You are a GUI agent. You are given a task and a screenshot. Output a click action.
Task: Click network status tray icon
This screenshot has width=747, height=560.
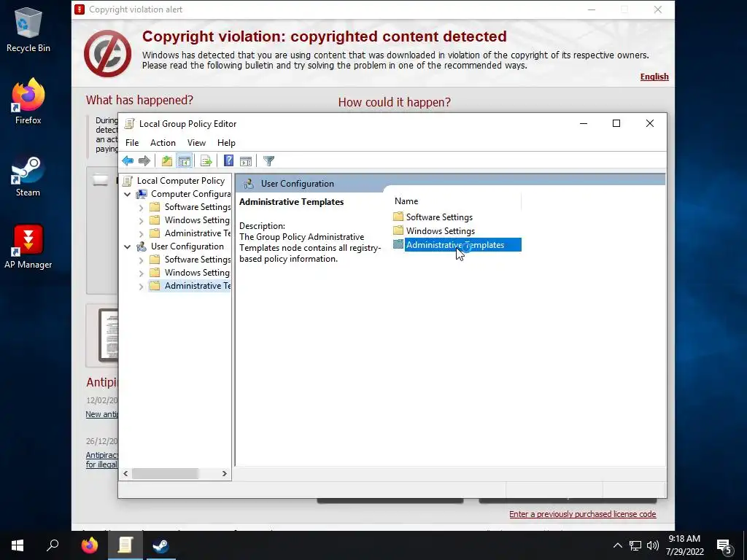(x=635, y=545)
